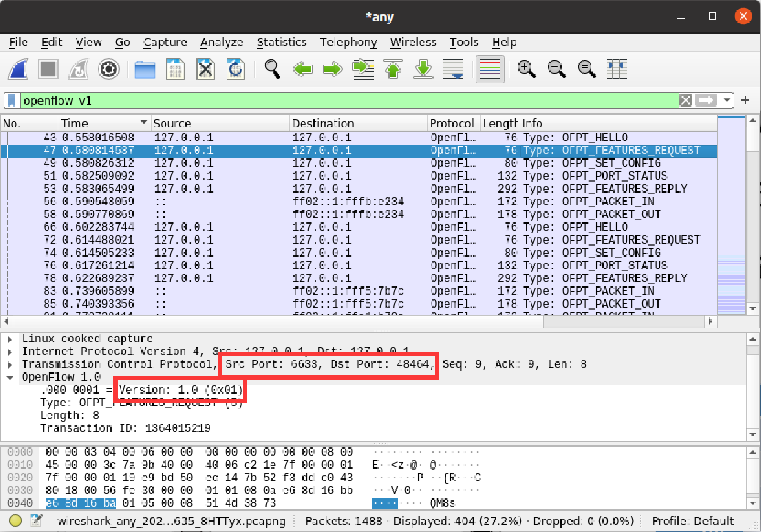Select packet 49 OFPT_SET_CONFIG row
The width and height of the screenshot is (761, 532).
click(x=359, y=163)
